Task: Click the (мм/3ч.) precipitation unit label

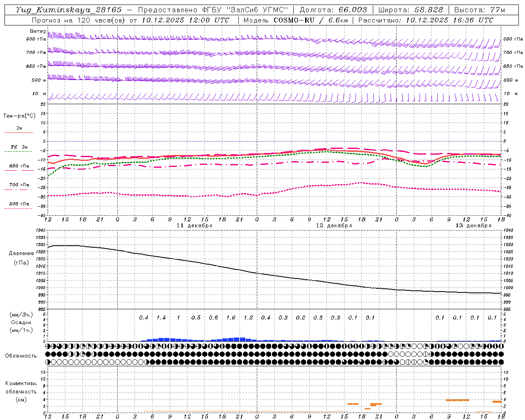Action: tap(21, 315)
